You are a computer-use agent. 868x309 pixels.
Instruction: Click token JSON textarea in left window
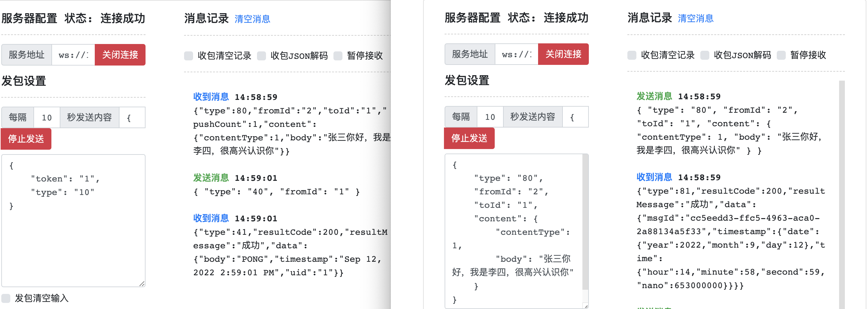(x=74, y=221)
